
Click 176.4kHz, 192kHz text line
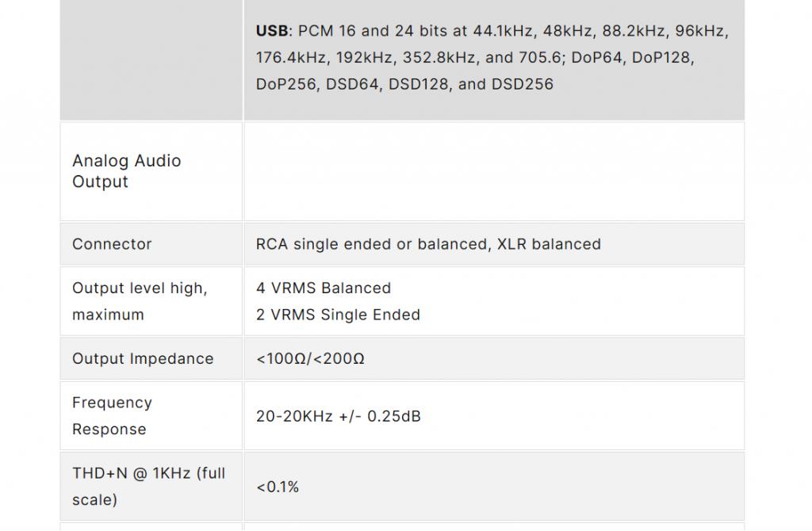(474, 58)
